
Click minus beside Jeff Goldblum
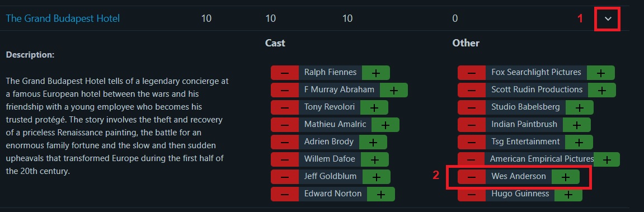[x=285, y=177]
